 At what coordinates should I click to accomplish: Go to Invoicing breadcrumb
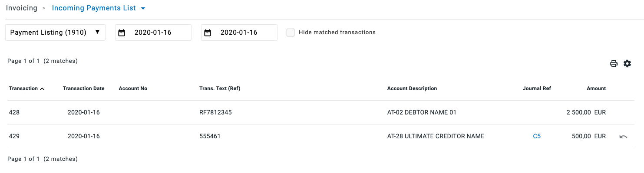22,8
